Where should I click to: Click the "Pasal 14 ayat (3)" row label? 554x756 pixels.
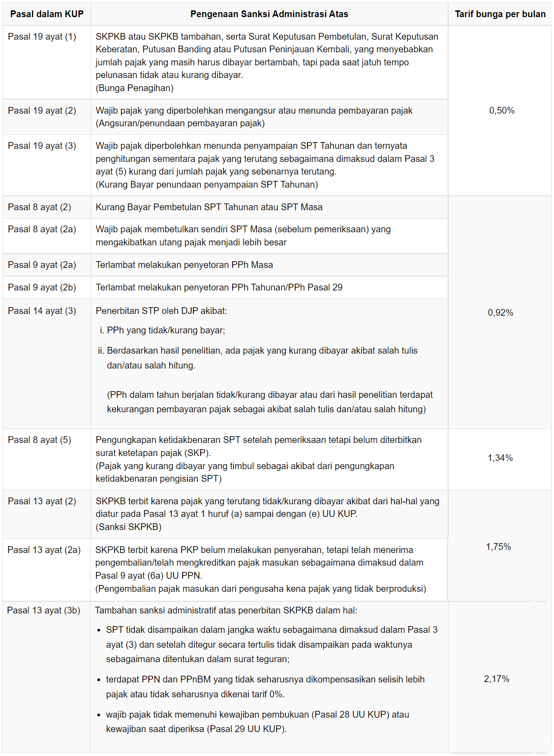tap(42, 311)
